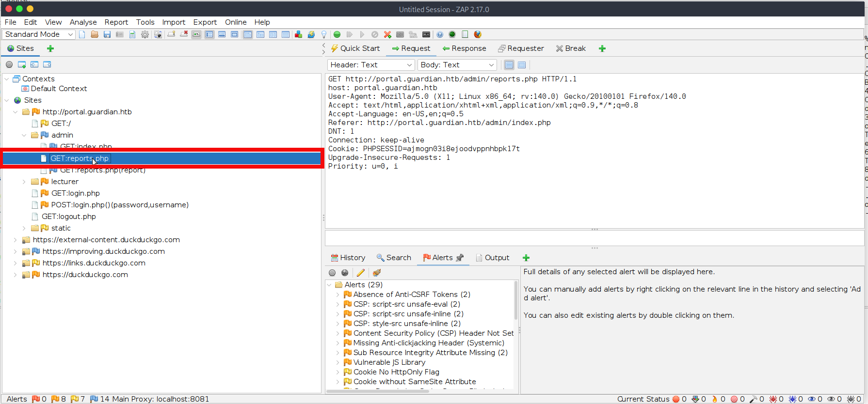
Task: Open the Analyse menu
Action: 83,22
